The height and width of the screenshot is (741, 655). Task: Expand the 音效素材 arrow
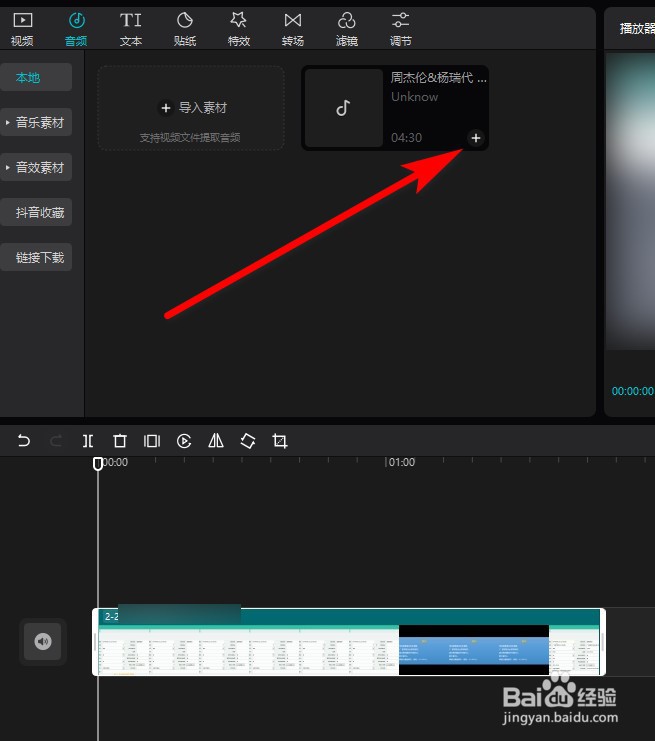coord(8,167)
